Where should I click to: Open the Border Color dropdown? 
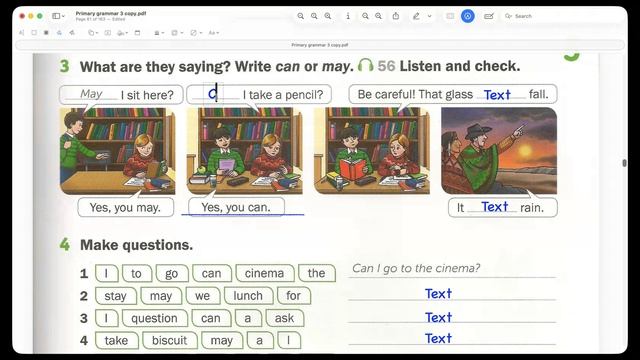[177, 33]
